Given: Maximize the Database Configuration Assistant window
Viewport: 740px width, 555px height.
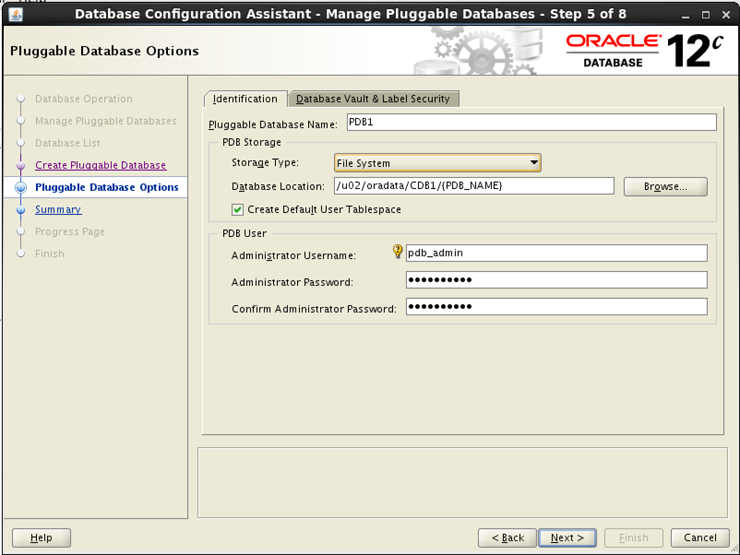Looking at the screenshot, I should tap(706, 15).
